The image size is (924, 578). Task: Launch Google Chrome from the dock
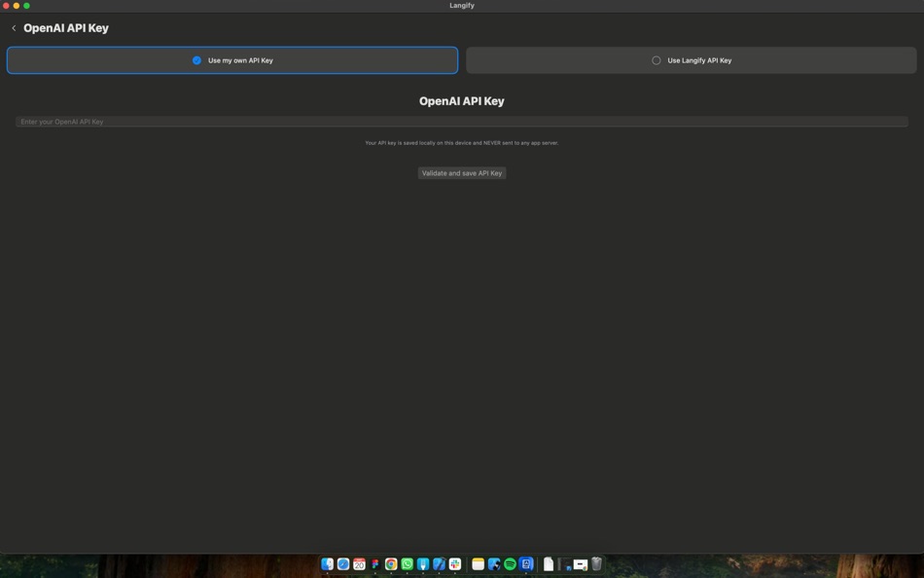391,563
